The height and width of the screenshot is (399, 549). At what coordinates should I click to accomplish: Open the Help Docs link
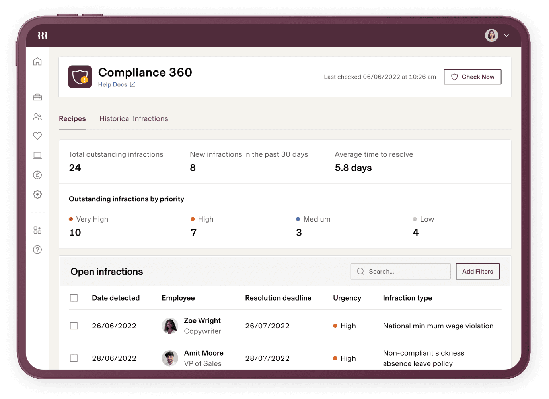117,84
